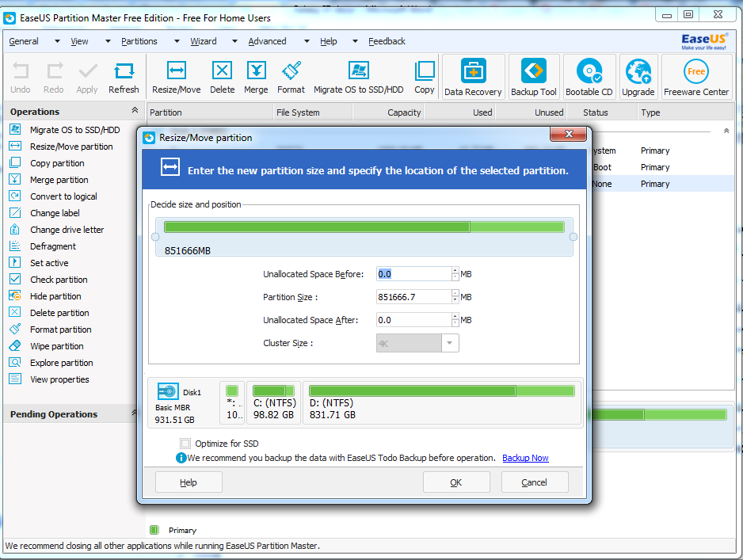Select Convert to logical operation
The image size is (743, 560).
(x=63, y=196)
